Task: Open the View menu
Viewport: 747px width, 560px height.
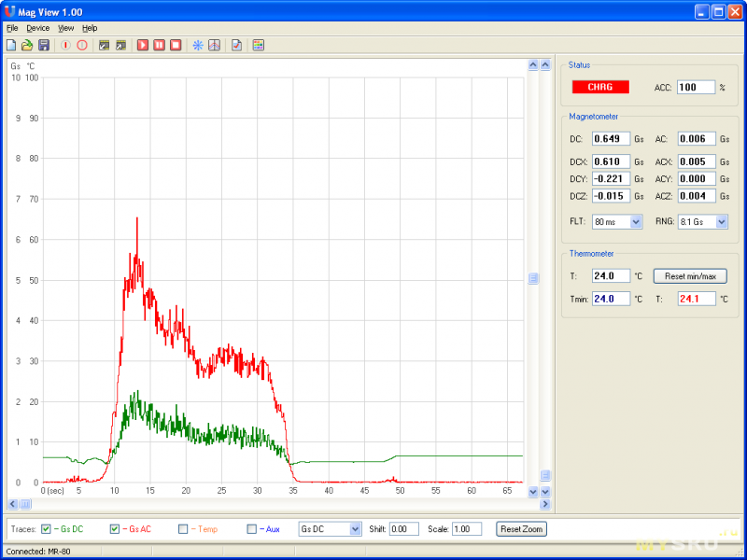Action: pyautogui.click(x=65, y=28)
